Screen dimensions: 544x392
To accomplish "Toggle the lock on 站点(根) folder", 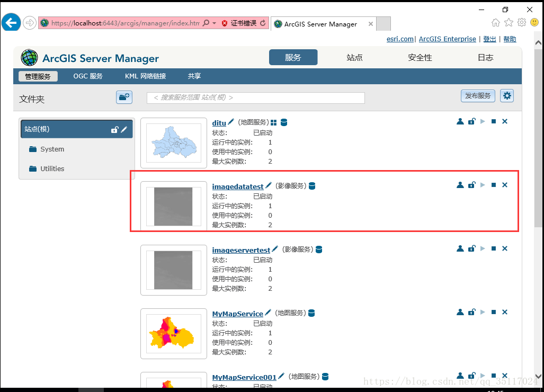I will (114, 130).
